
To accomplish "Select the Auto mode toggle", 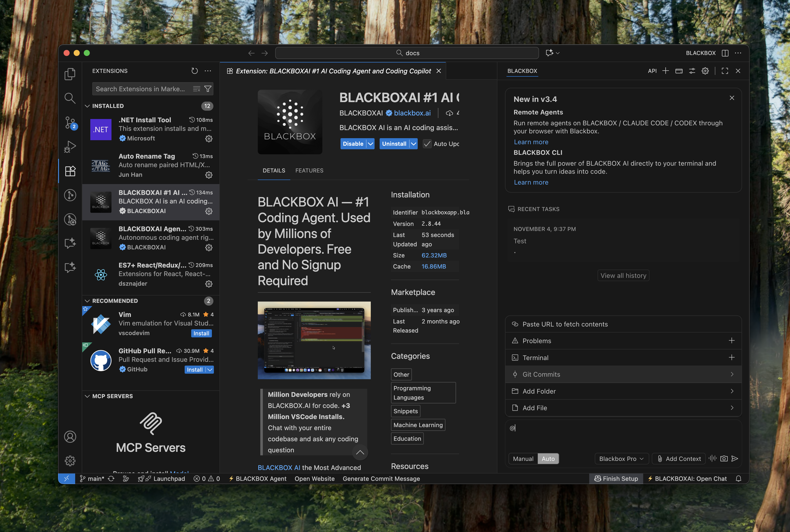I will click(548, 459).
